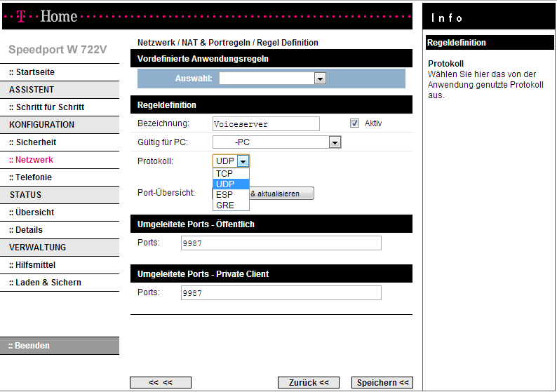The width and height of the screenshot is (557, 392).
Task: Click the Umgeleitete Ports - Öffentlich heading
Action: [x=196, y=224]
